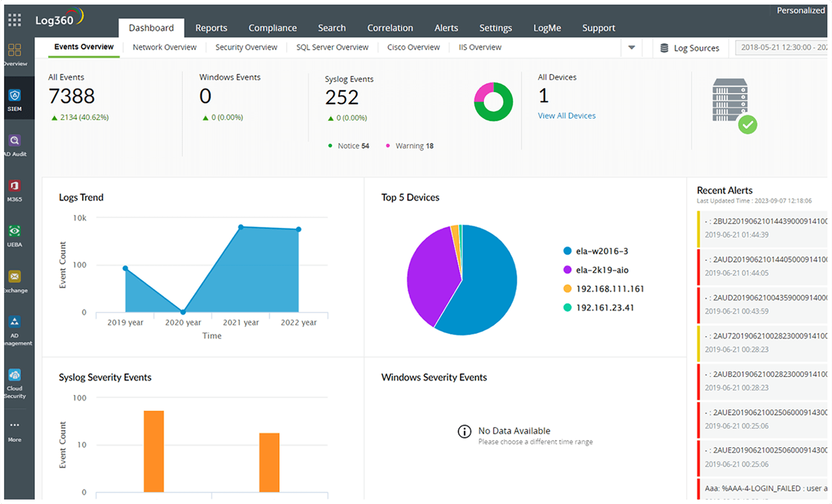
Task: Open the Exchange sidebar icon
Action: coord(15,281)
